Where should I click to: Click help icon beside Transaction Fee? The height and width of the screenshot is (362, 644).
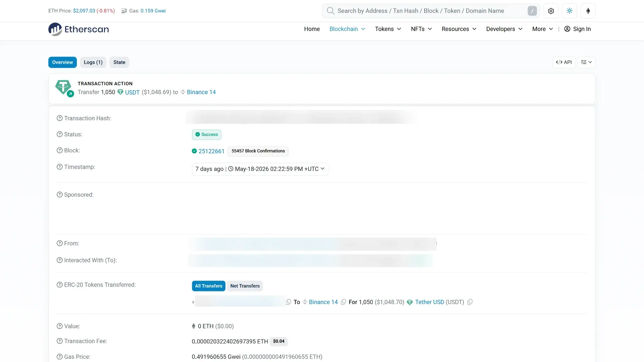59,341
